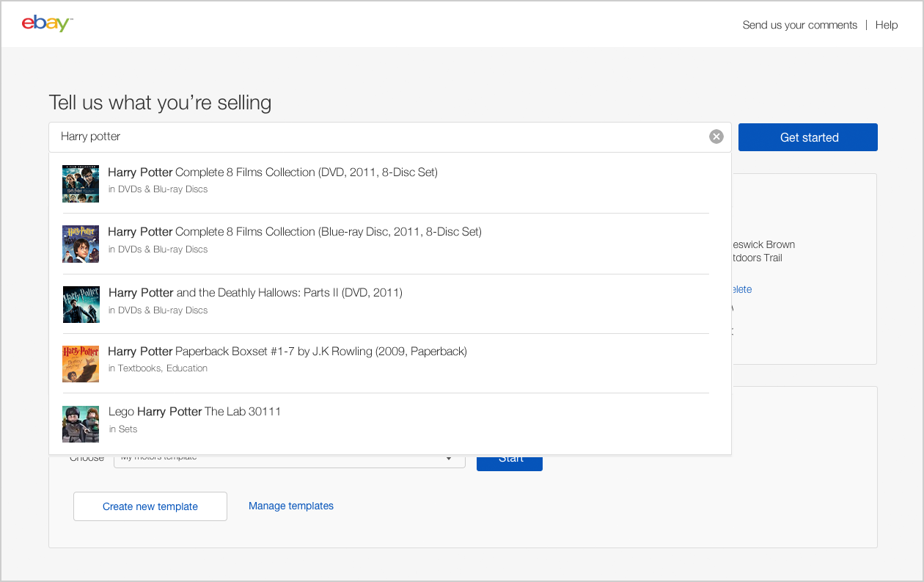The width and height of the screenshot is (924, 582).
Task: Open the Send us your comments link
Action: [799, 25]
